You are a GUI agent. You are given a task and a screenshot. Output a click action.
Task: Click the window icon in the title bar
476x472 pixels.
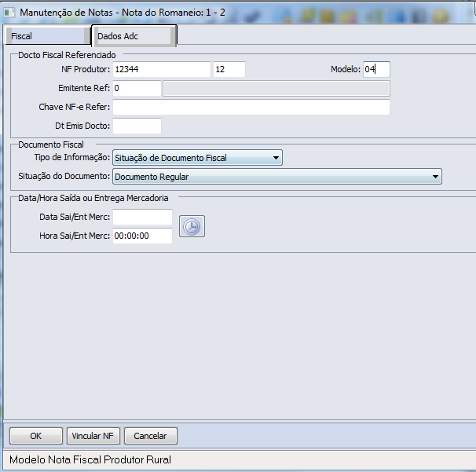tap(9, 13)
